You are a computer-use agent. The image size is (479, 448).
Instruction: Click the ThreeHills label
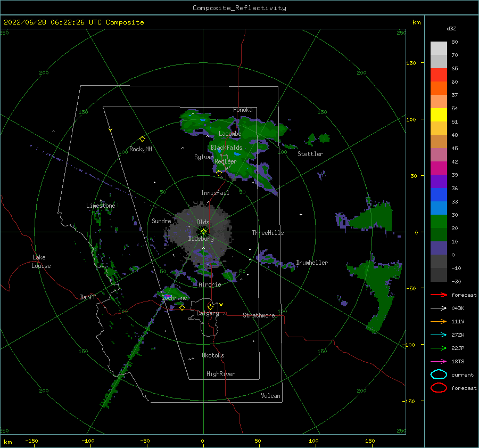(268, 233)
